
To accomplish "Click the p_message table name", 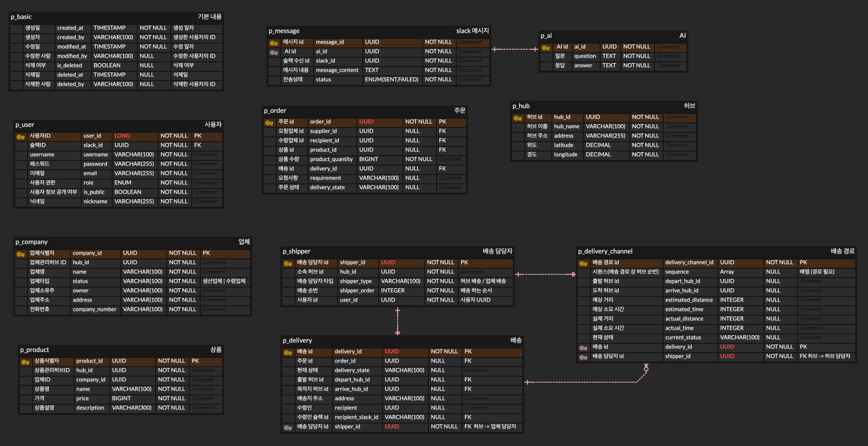I will [284, 31].
